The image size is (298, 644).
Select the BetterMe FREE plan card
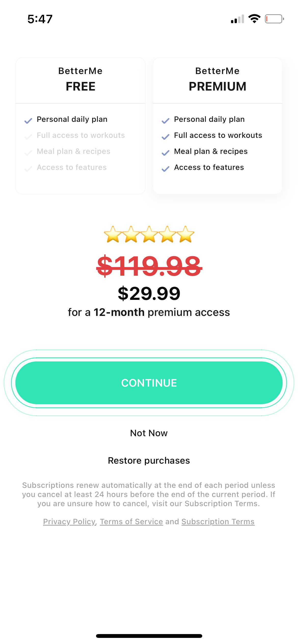coord(80,125)
